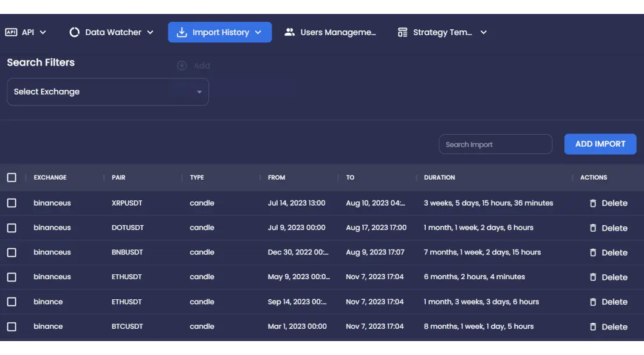Viewport: 644px width, 355px height.
Task: Open the Users Management menu item
Action: point(338,32)
